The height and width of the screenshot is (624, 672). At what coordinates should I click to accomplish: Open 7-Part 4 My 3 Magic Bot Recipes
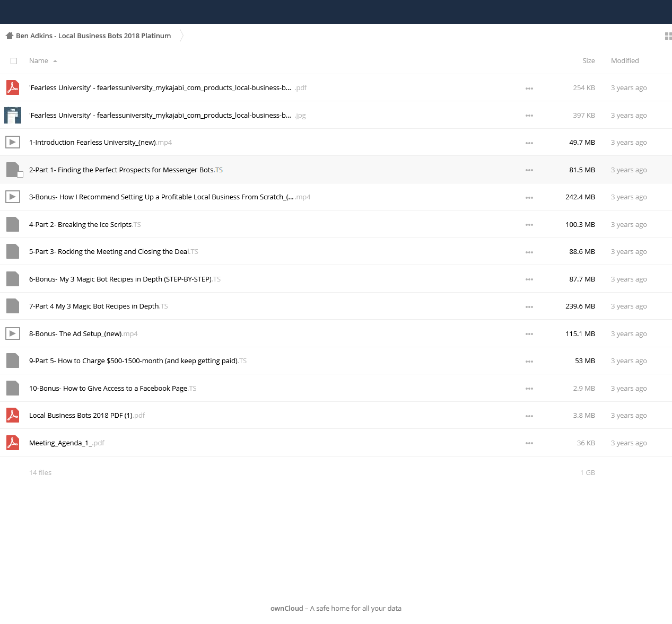pyautogui.click(x=99, y=306)
